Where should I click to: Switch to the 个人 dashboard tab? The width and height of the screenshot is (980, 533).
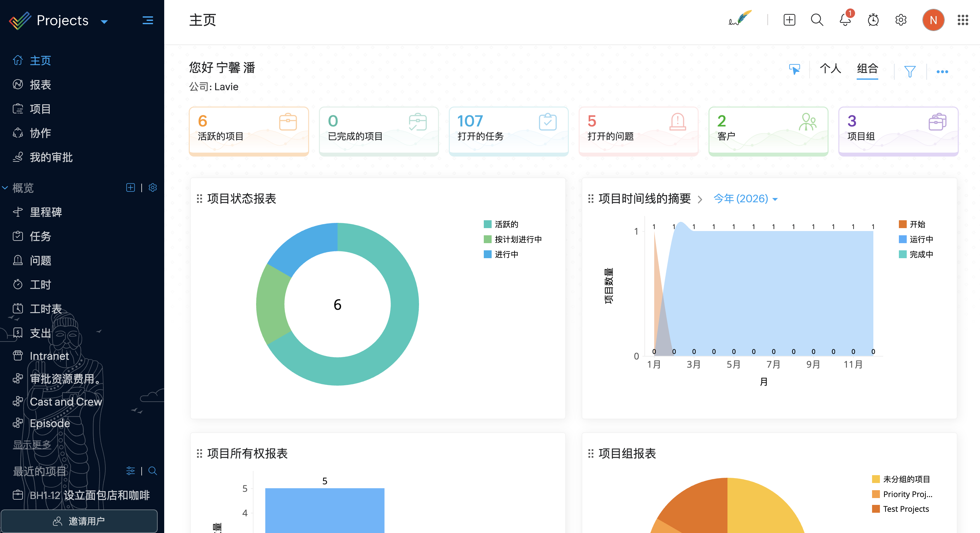[x=830, y=69]
